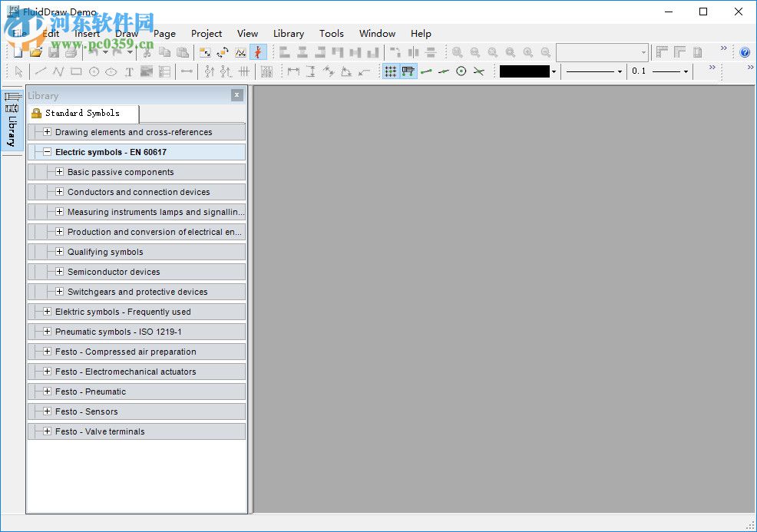Open a file using the folder icon
This screenshot has height=532, width=757.
coord(35,52)
